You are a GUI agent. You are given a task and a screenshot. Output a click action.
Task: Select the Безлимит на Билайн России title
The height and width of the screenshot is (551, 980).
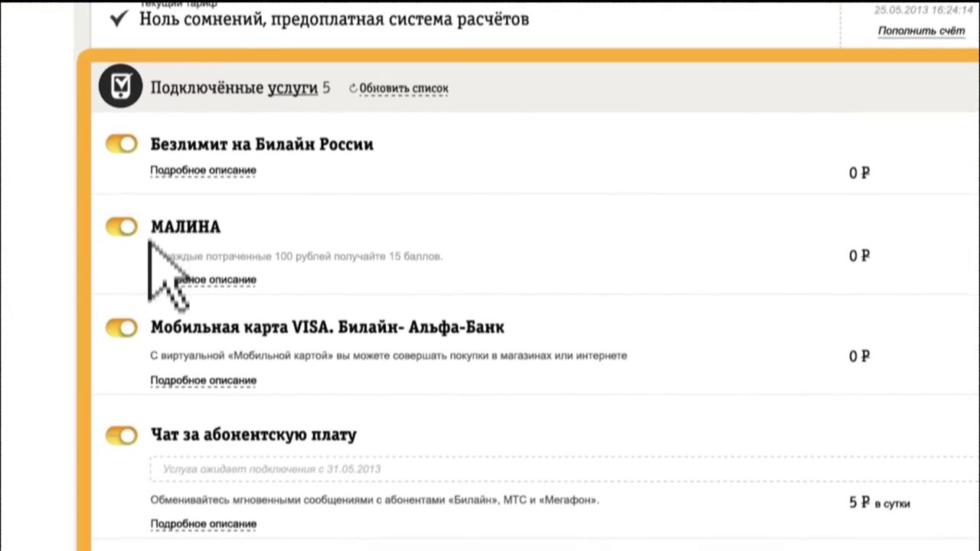click(x=262, y=144)
